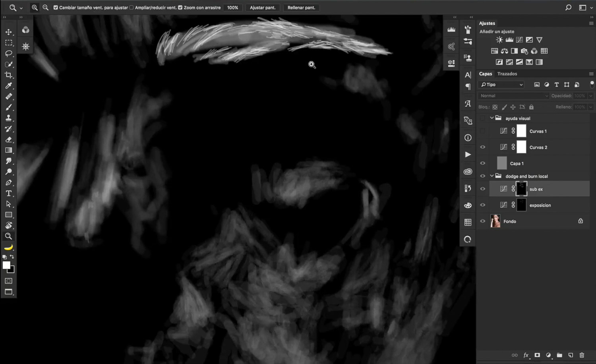The height and width of the screenshot is (364, 596).
Task: Add a layer mask
Action: [x=537, y=355]
